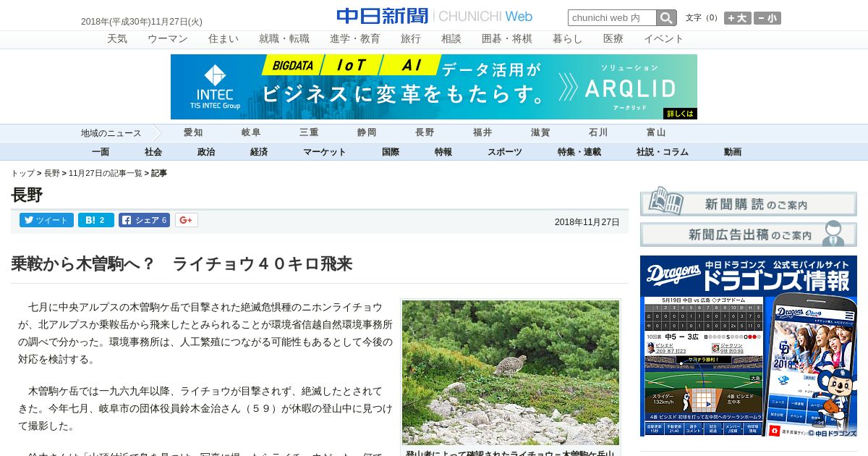Share article on Google+ button
Screen dimensions: 868x456
186,220
